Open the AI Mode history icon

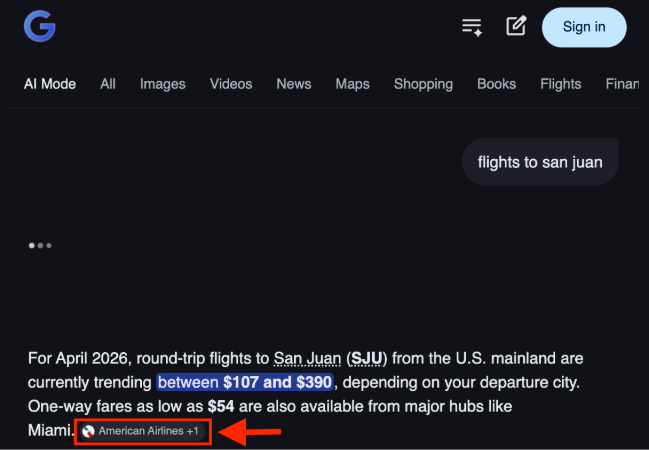click(472, 27)
